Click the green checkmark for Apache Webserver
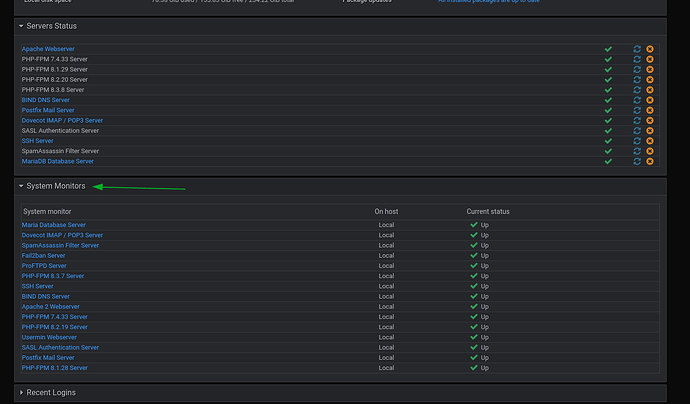 608,49
